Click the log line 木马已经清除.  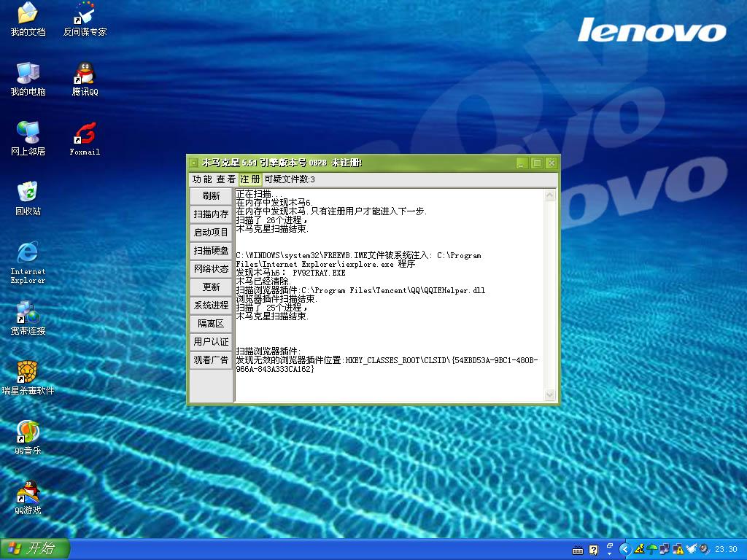pos(263,281)
